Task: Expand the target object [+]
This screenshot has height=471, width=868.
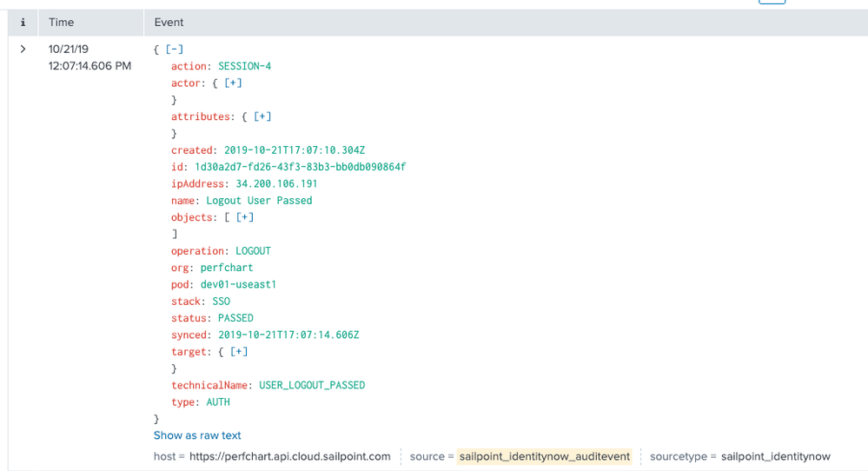Action: [x=239, y=352]
